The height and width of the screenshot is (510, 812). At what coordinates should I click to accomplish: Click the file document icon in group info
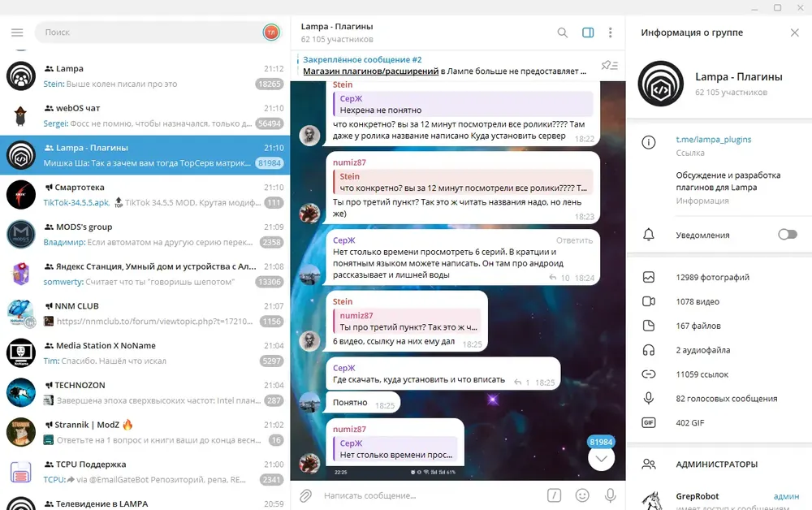click(649, 326)
